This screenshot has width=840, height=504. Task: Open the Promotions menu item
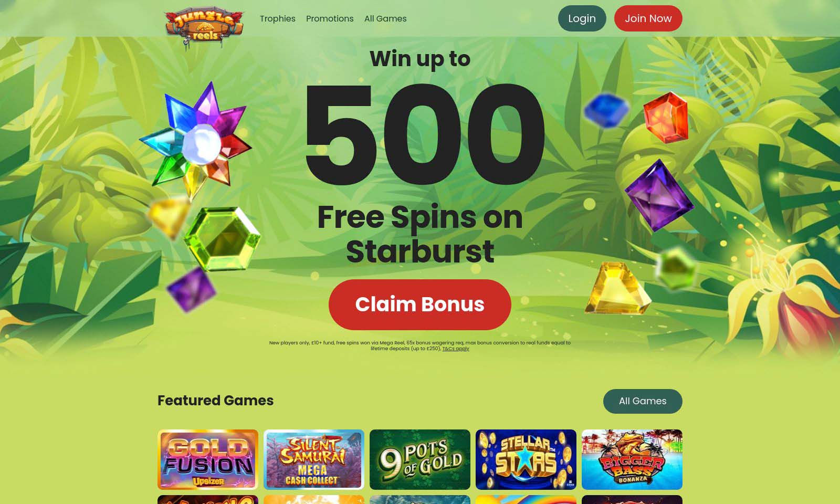pos(330,18)
